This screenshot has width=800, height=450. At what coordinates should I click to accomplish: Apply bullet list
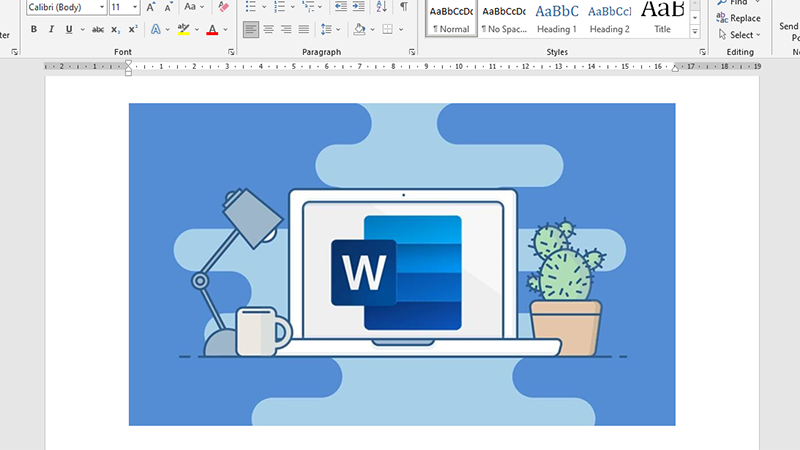pyautogui.click(x=251, y=7)
